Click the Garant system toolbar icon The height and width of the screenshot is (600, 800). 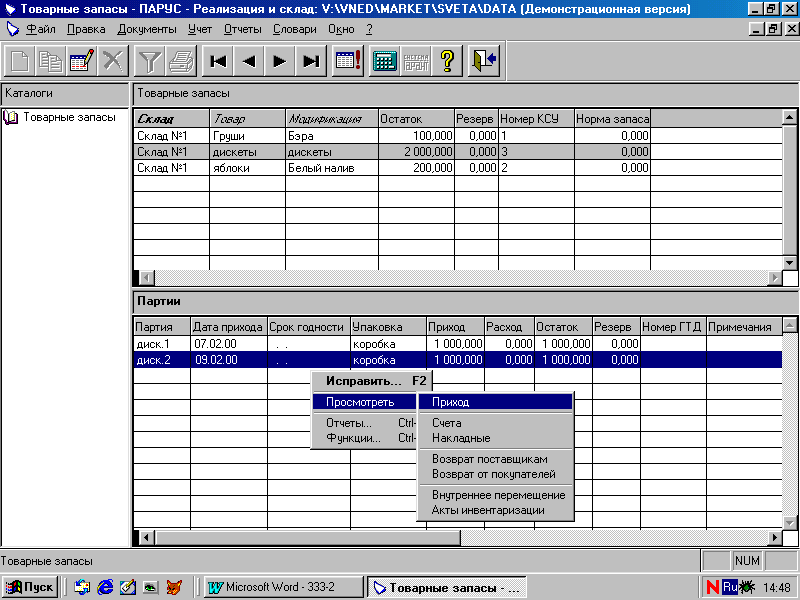pos(416,61)
